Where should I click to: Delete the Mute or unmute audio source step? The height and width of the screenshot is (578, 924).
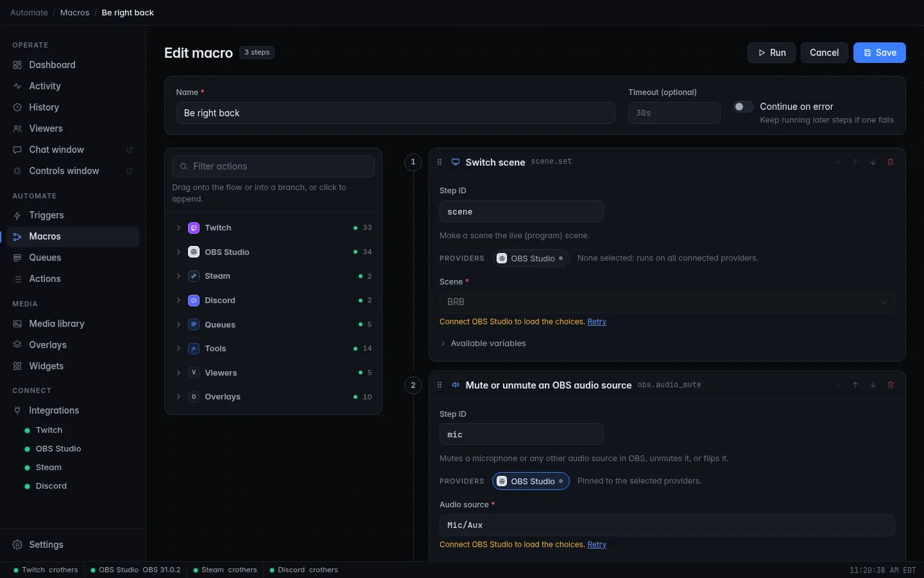point(891,385)
